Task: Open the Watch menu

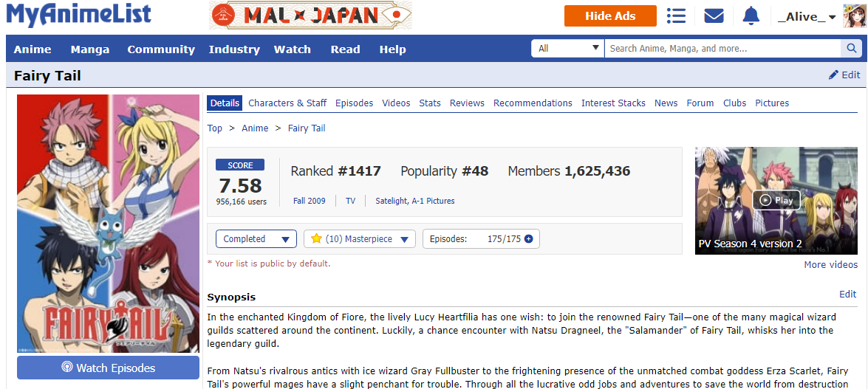Action: point(293,49)
